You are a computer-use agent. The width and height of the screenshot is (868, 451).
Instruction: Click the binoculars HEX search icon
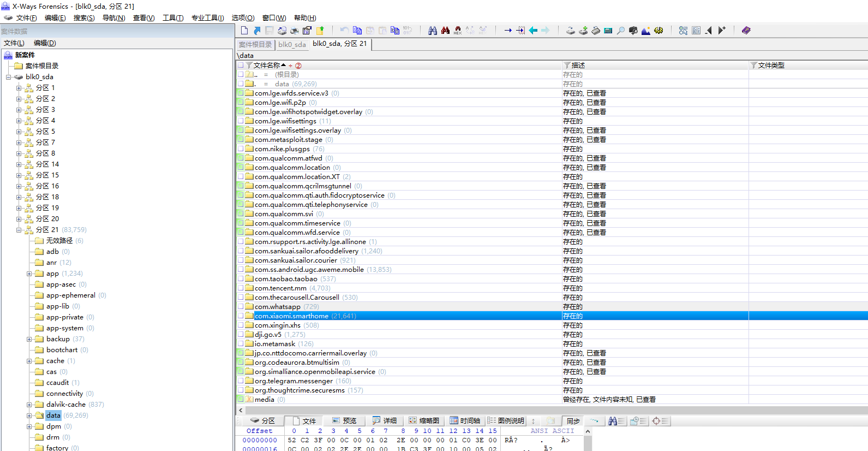click(x=458, y=31)
